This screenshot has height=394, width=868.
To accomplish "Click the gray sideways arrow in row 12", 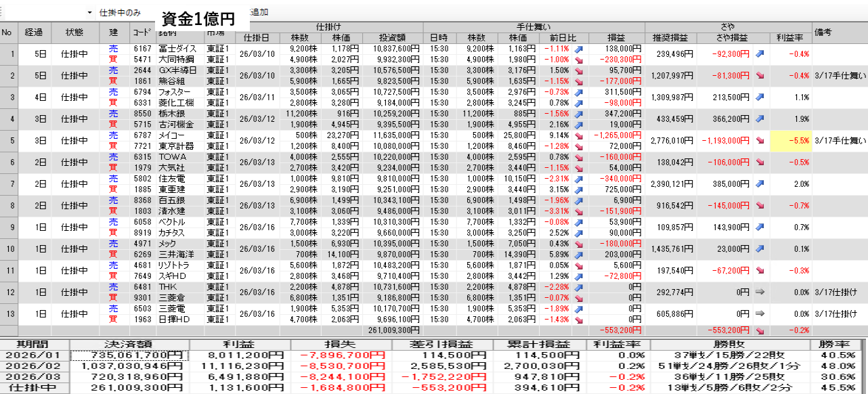I will [x=760, y=292].
